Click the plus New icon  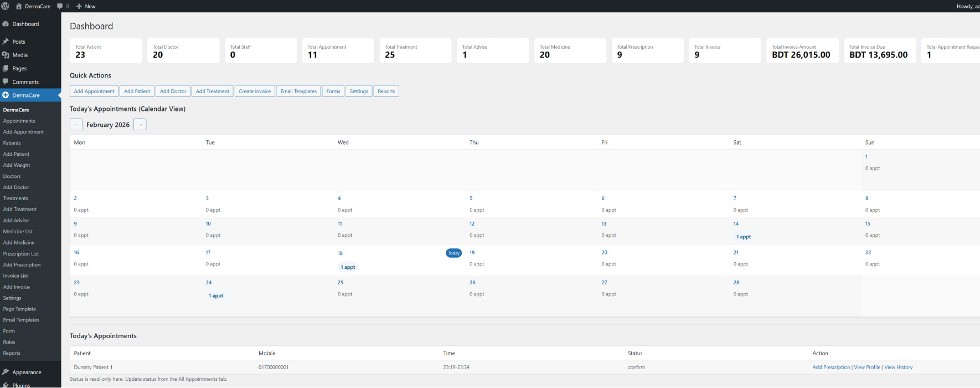click(x=79, y=6)
